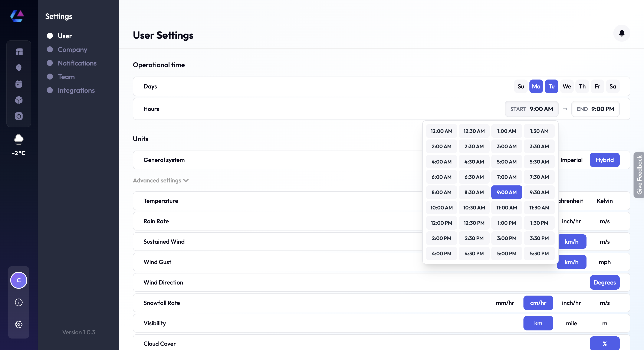Select the map pin location icon
644x350 pixels.
point(19,68)
